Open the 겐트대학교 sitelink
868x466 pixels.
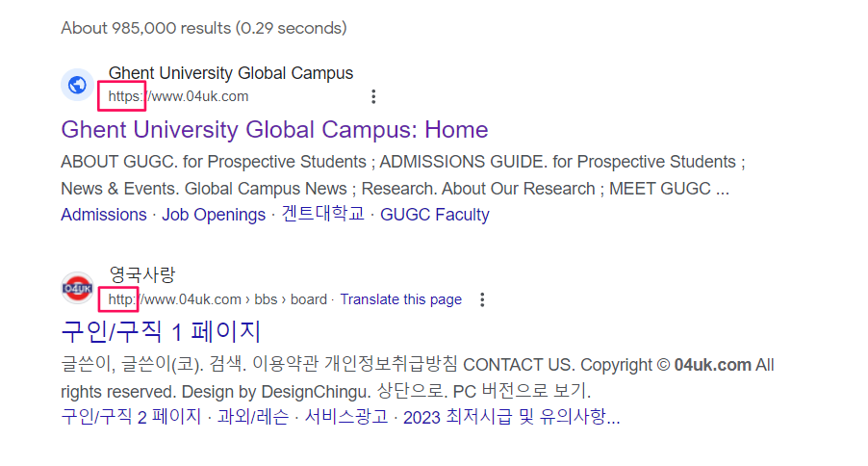pyautogui.click(x=322, y=214)
